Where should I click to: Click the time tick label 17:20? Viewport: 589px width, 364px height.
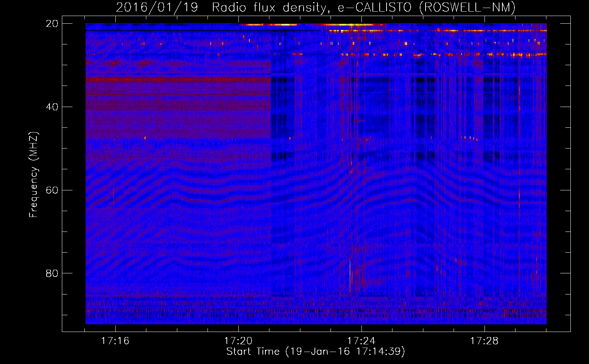238,341
